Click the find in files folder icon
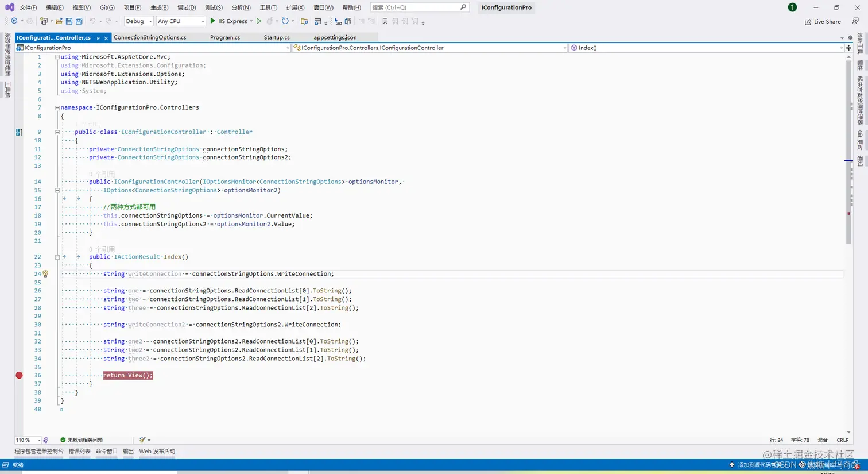868x474 pixels. [304, 21]
